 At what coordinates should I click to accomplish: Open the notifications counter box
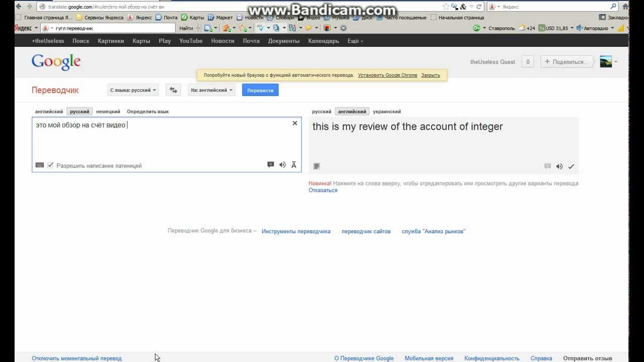pos(528,62)
